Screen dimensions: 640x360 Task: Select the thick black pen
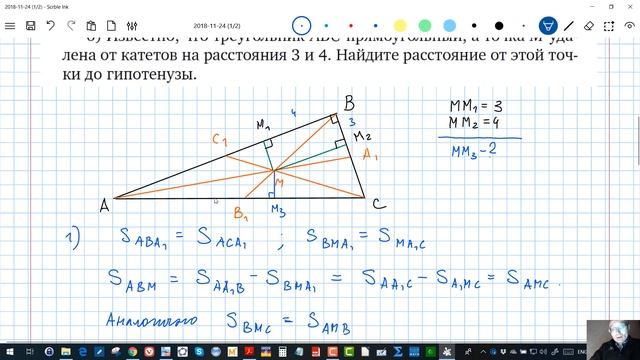(x=499, y=26)
